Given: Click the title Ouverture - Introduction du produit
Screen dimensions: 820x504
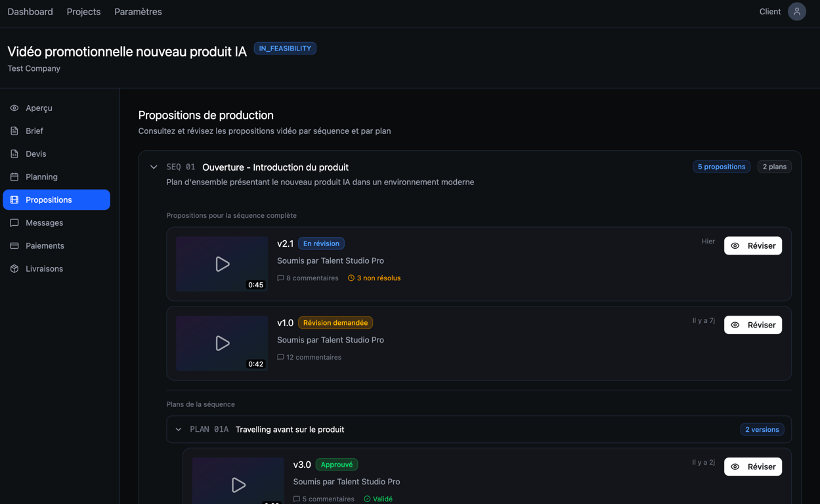Looking at the screenshot, I should tap(275, 167).
